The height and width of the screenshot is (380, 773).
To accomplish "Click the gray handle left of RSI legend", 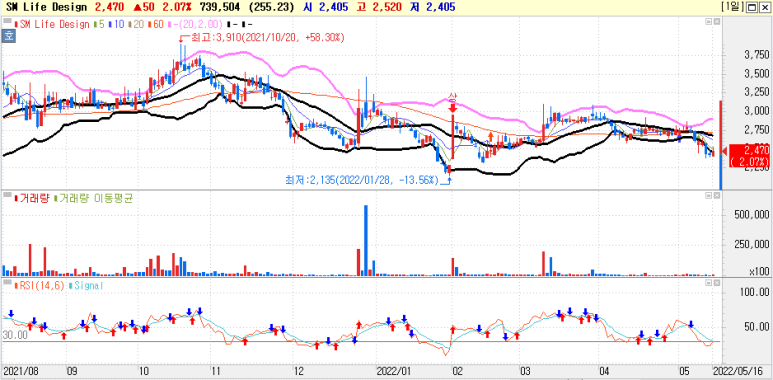I will tap(8, 283).
